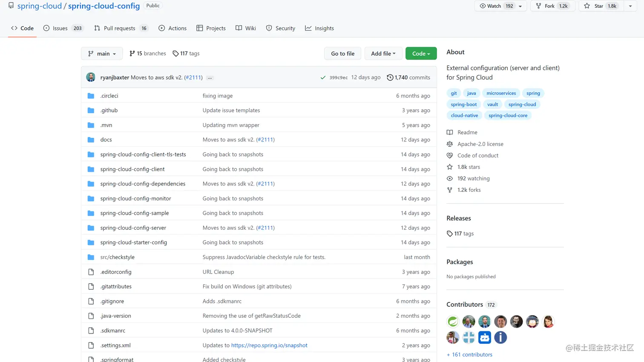644x362 pixels.
Task: Click the Code of conduct heart icon
Action: coord(450,155)
